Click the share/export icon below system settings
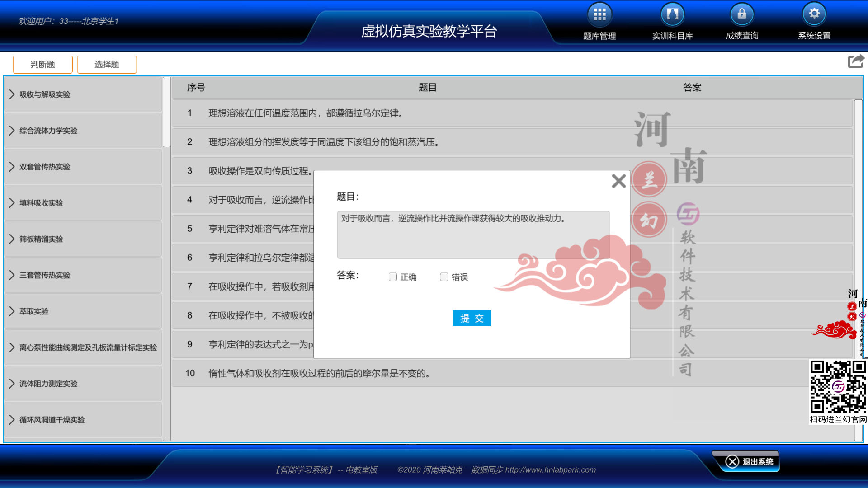This screenshot has width=868, height=488. pyautogui.click(x=855, y=61)
